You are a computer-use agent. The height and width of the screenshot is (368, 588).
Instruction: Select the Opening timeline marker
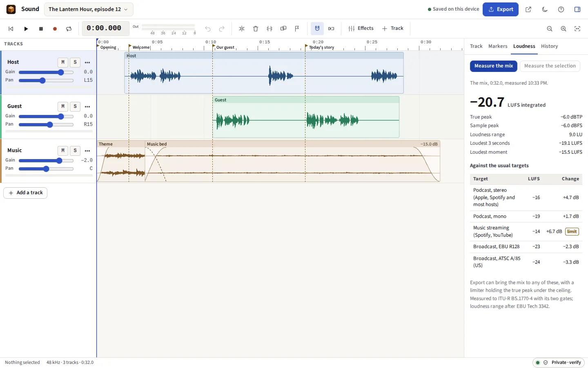[x=107, y=47]
